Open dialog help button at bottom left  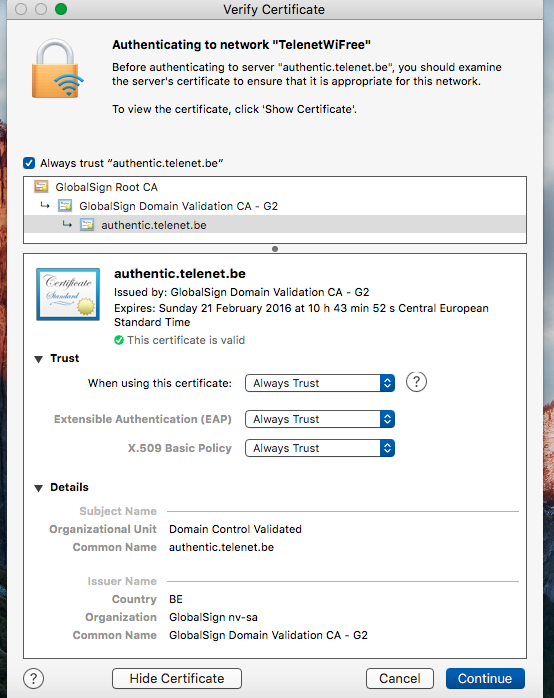click(x=33, y=679)
